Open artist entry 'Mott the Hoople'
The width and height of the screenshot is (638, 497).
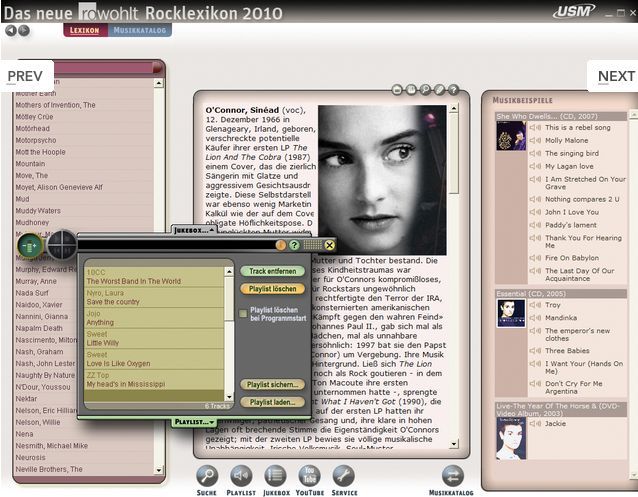tap(40, 152)
